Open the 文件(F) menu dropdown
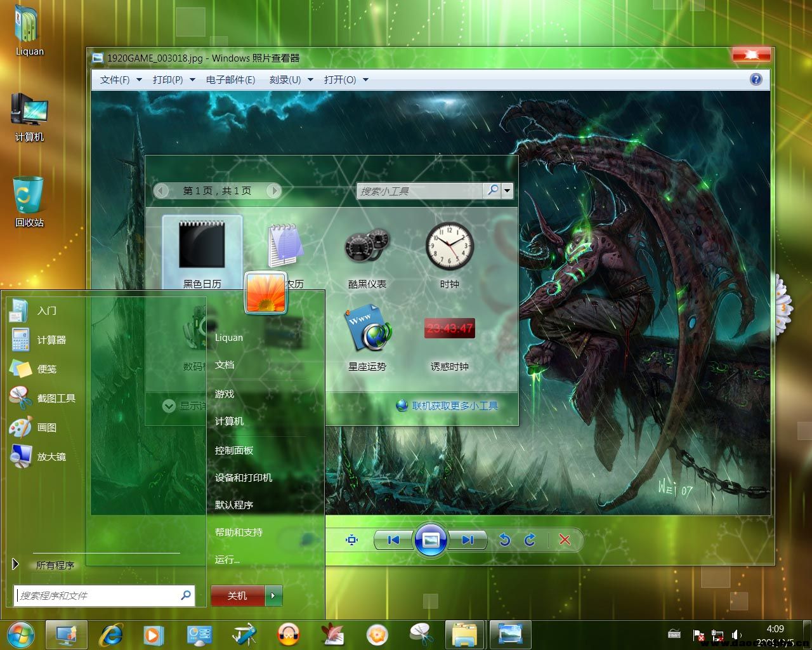This screenshot has width=812, height=650. [x=121, y=79]
